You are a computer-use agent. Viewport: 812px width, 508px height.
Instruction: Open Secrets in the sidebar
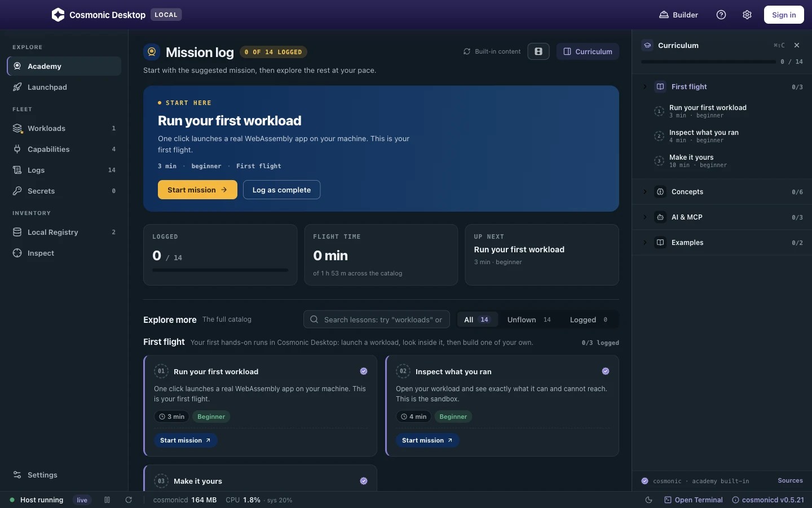[x=64, y=191]
